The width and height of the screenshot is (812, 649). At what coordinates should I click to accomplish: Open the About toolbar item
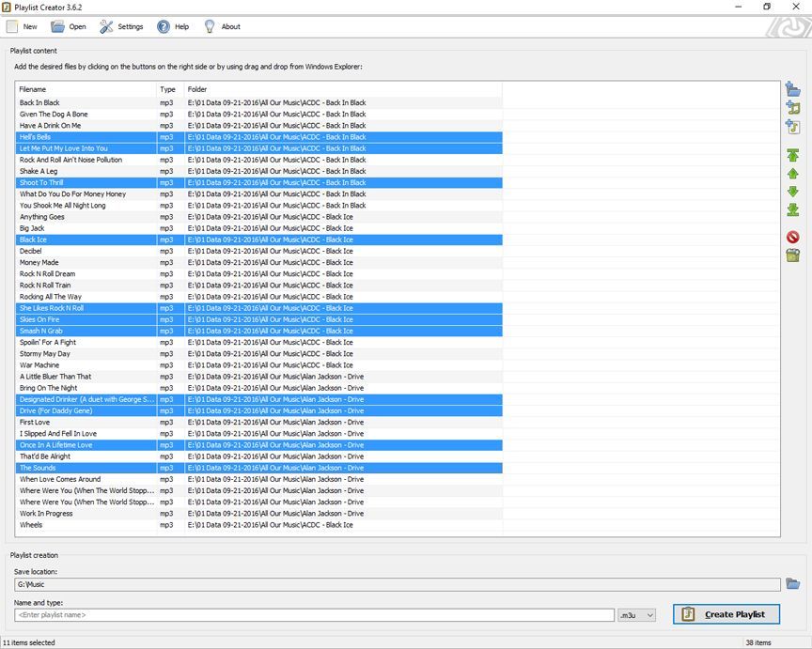222,26
